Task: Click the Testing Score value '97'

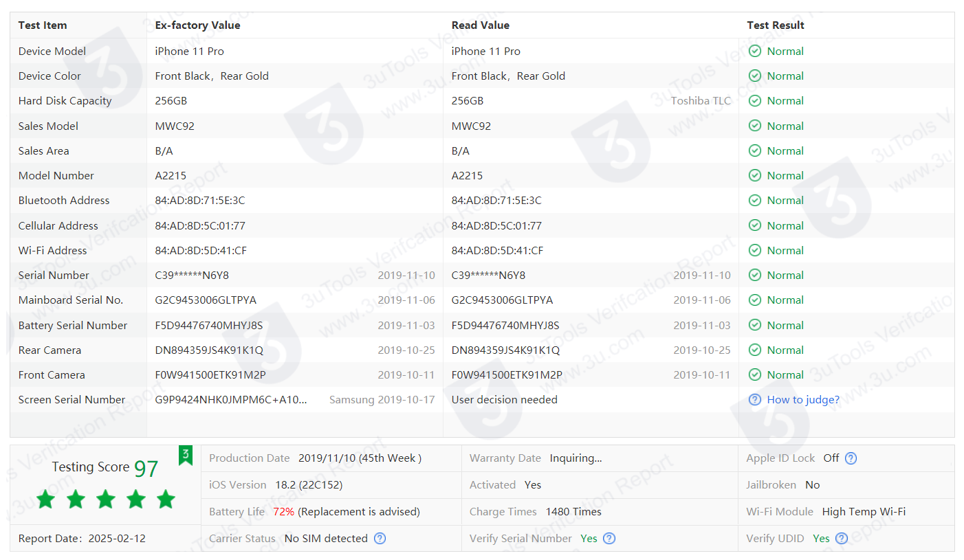Action: [x=146, y=469]
